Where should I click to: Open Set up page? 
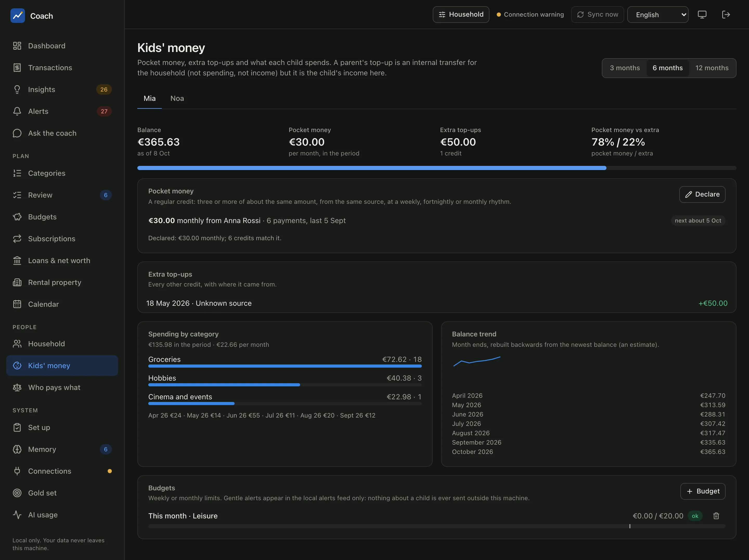tap(62, 427)
